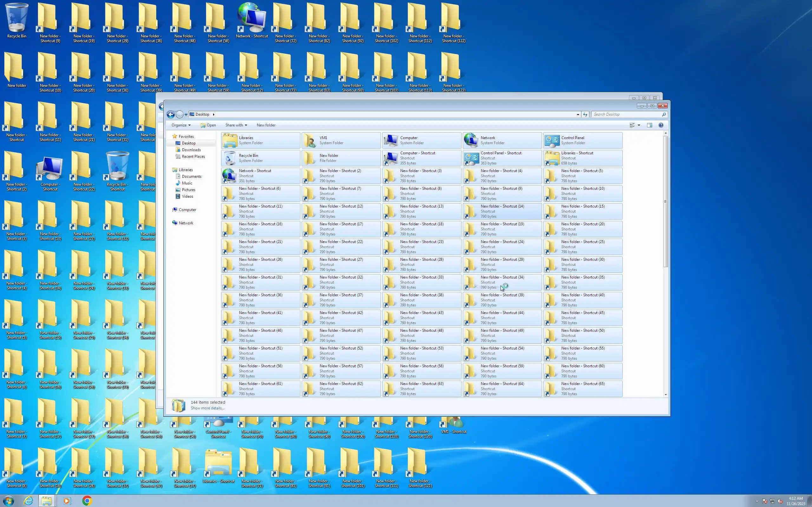Image resolution: width=812 pixels, height=507 pixels.
Task: Click the Change your view icon
Action: tap(632, 125)
